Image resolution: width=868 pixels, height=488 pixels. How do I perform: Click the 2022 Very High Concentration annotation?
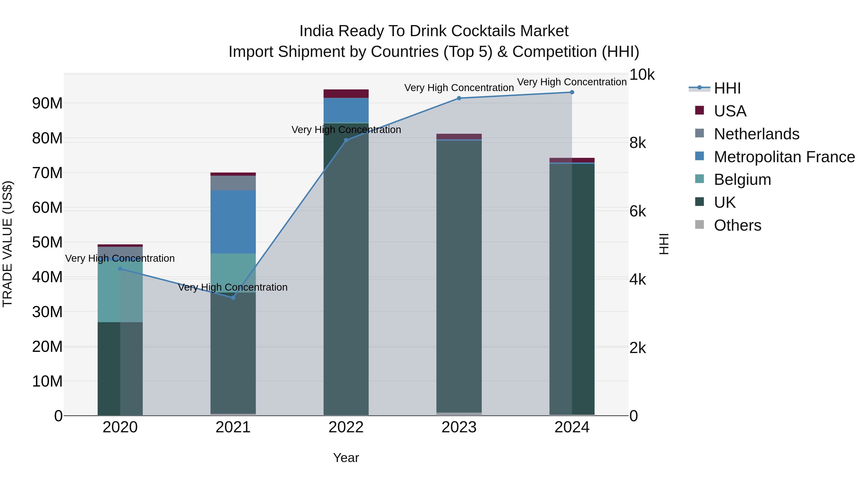[x=346, y=130]
